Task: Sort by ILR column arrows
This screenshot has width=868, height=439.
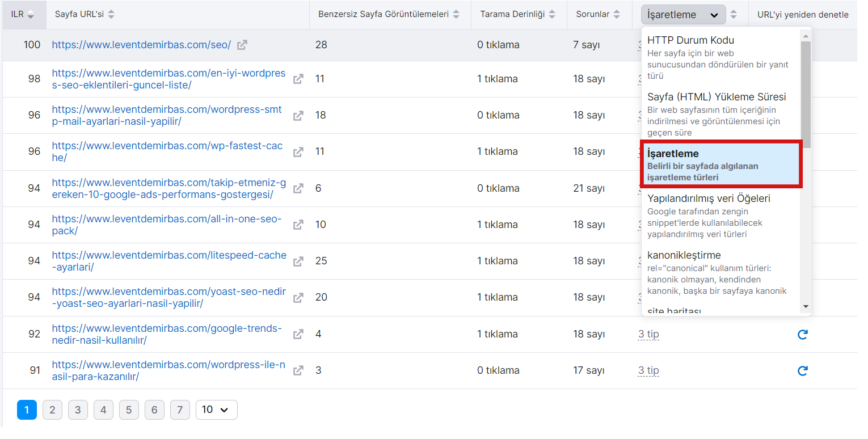Action: (x=31, y=15)
